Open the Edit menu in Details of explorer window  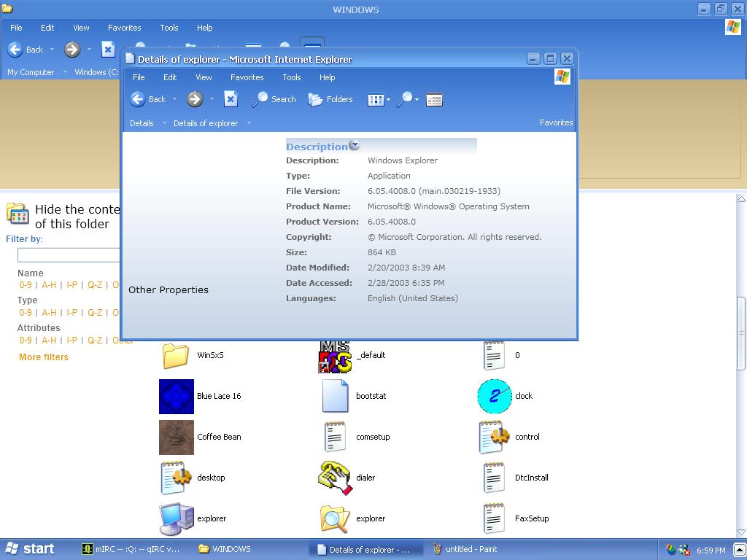click(170, 77)
